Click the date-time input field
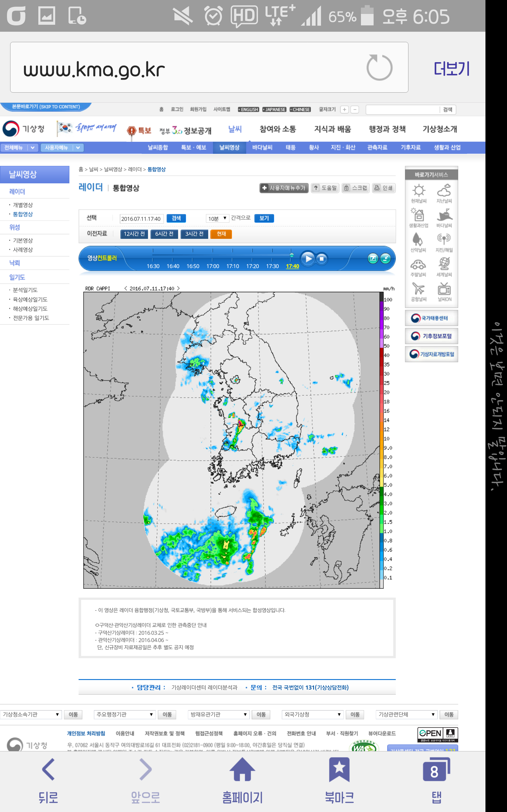The height and width of the screenshot is (812, 507). [x=141, y=219]
